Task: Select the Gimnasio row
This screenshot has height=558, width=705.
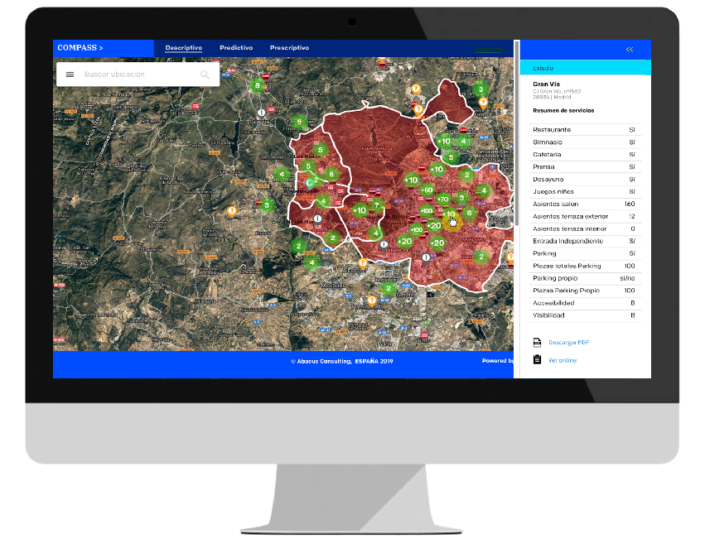Action: tap(585, 142)
